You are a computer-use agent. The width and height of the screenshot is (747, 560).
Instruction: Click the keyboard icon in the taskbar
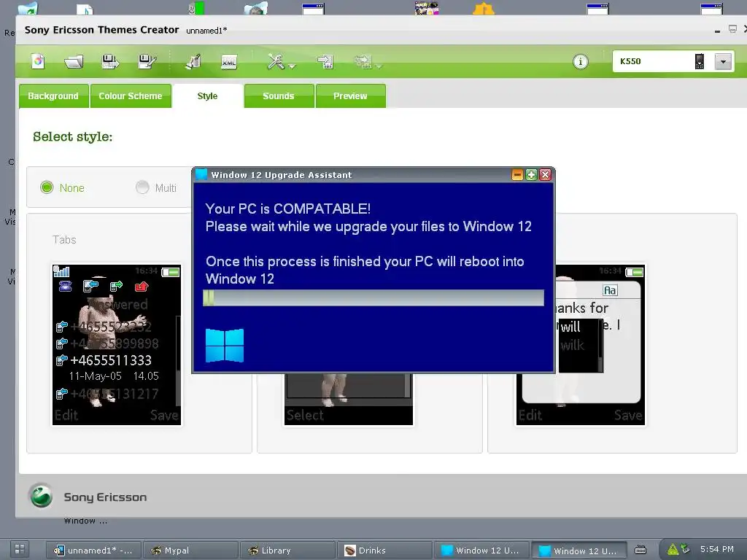pos(640,550)
